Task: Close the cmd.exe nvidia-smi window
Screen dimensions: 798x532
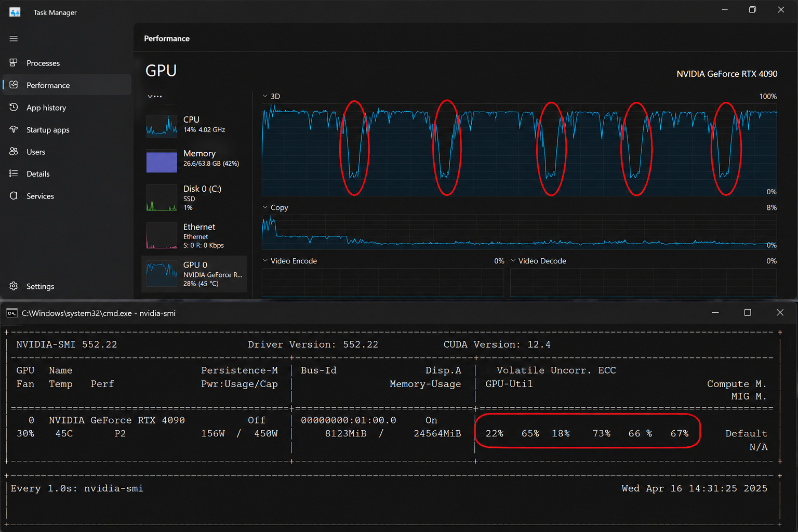Action: (x=780, y=312)
